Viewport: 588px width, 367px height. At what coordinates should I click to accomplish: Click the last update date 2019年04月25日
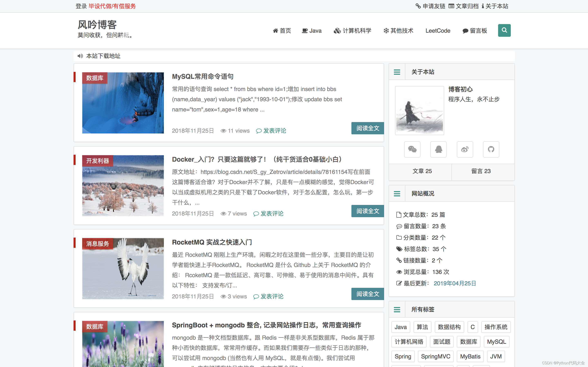[455, 283]
